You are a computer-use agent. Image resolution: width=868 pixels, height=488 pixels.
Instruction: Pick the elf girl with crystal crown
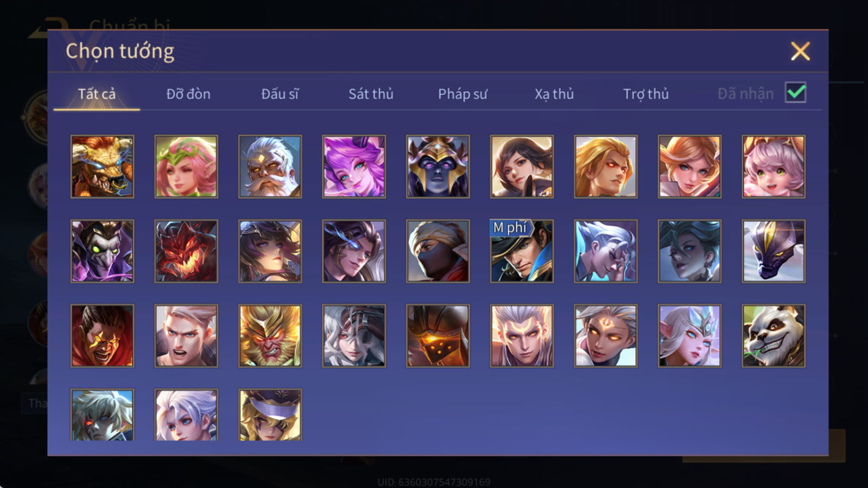[690, 336]
